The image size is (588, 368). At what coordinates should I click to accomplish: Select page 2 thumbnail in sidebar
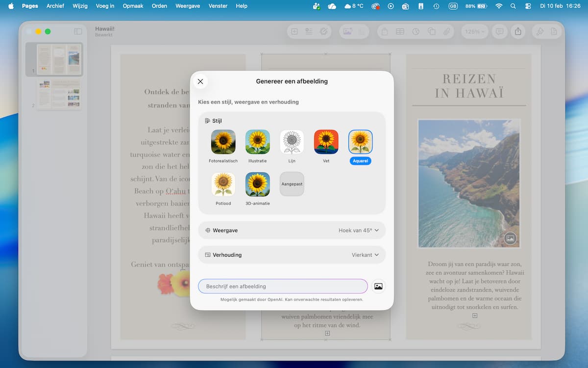[58, 94]
